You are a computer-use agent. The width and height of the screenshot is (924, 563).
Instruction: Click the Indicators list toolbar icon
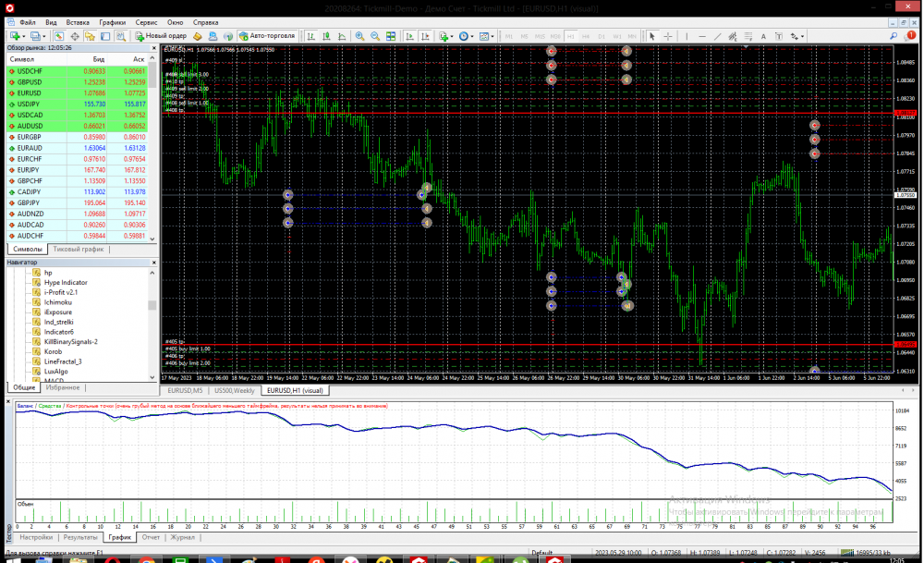(x=444, y=36)
